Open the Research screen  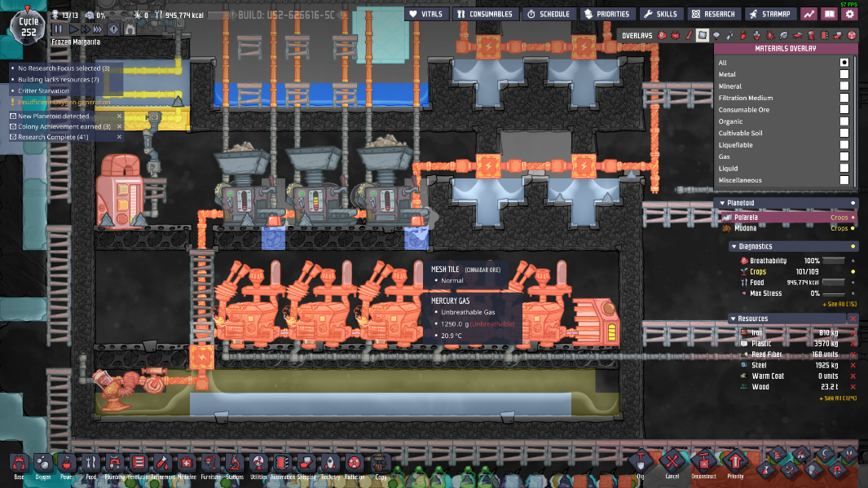(x=715, y=14)
